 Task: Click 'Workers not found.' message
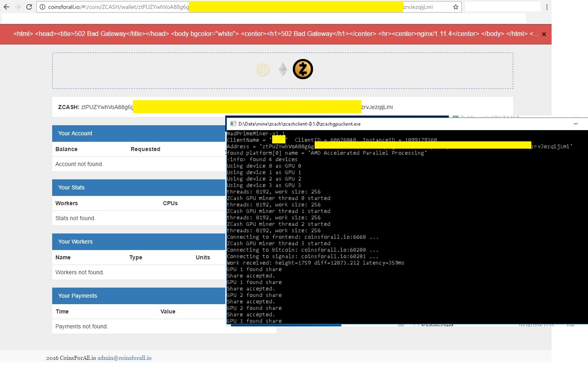[x=80, y=272]
